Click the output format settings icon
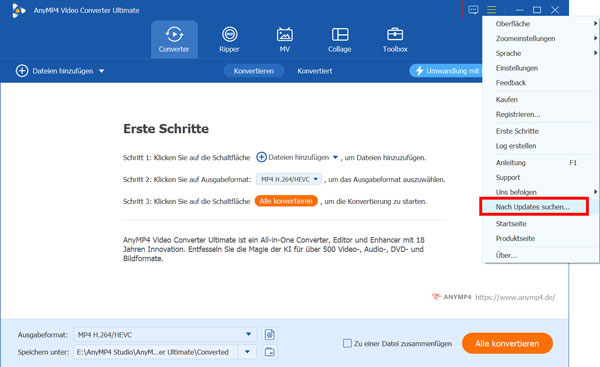 (270, 334)
